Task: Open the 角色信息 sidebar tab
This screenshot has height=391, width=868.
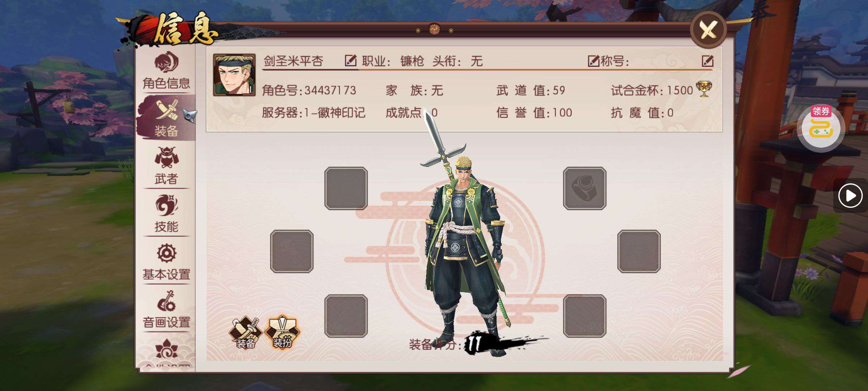Action: [166, 71]
